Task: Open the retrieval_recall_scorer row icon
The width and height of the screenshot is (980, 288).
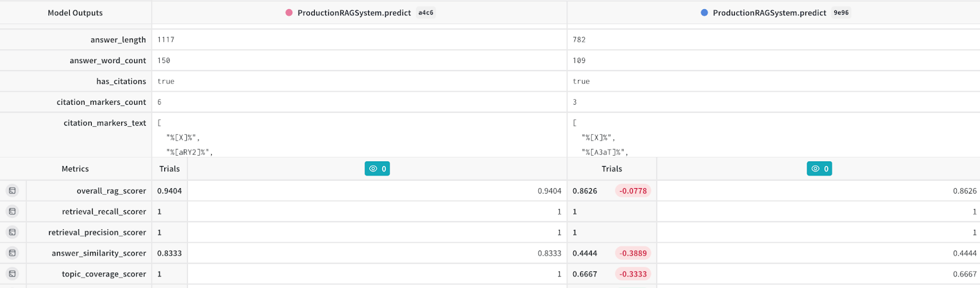Action: pyautogui.click(x=12, y=211)
